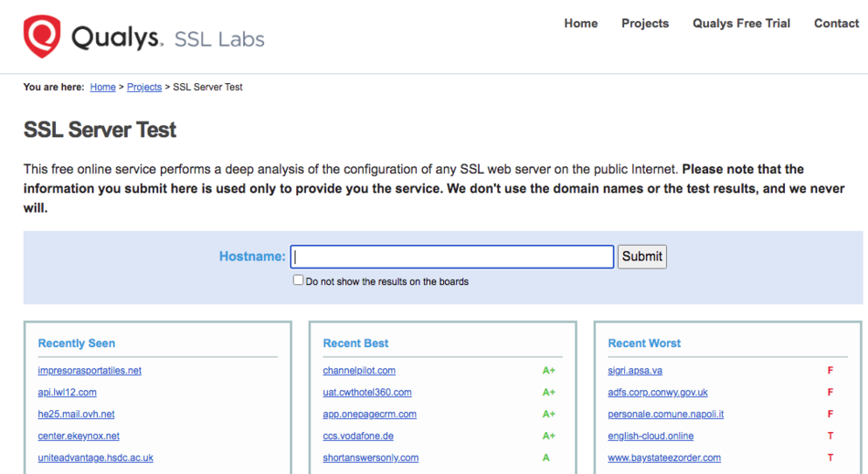Open www.baystateezorder.com in Recent Worst

pos(664,458)
